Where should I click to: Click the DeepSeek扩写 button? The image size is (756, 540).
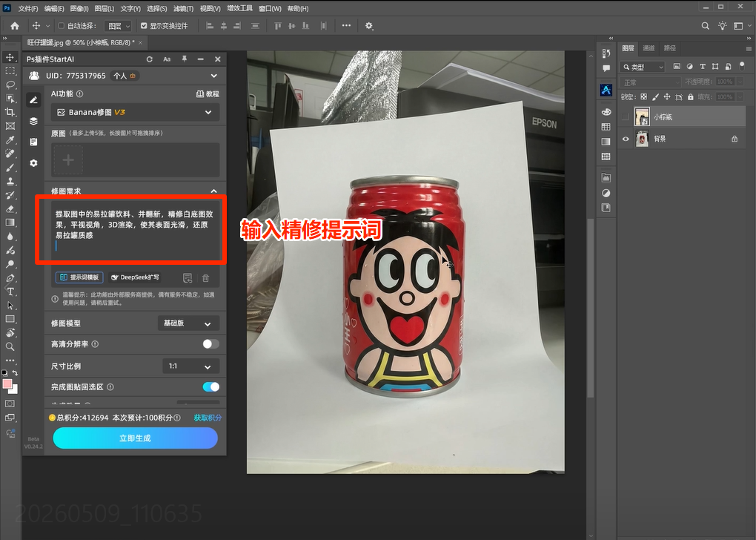click(x=135, y=277)
